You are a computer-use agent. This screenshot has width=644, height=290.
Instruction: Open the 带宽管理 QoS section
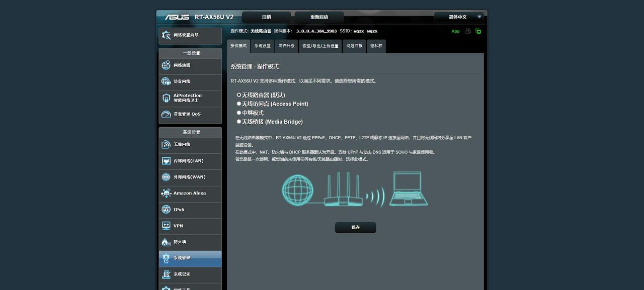coord(190,115)
